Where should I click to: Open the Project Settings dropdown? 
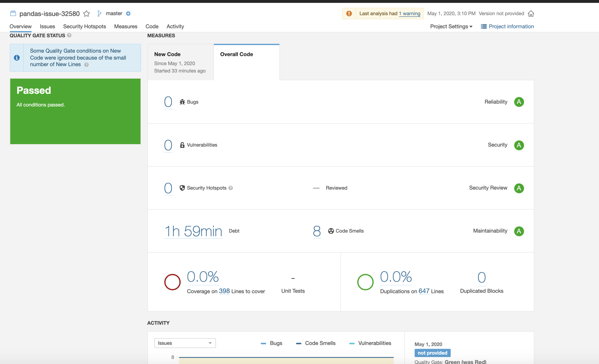(451, 26)
